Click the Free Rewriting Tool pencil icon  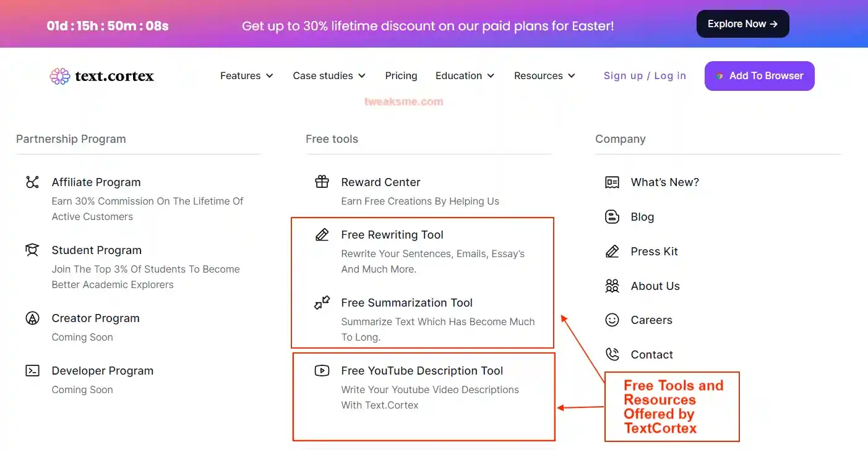322,234
